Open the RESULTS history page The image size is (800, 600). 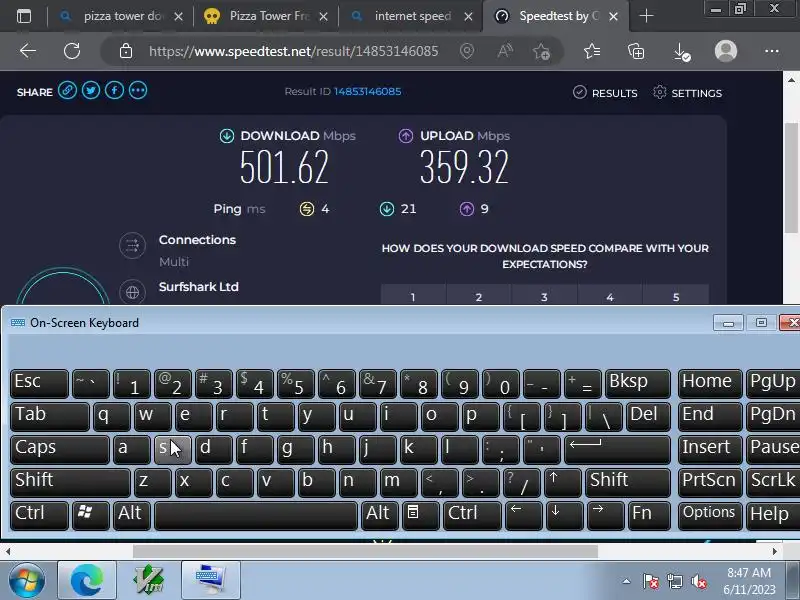tap(605, 93)
